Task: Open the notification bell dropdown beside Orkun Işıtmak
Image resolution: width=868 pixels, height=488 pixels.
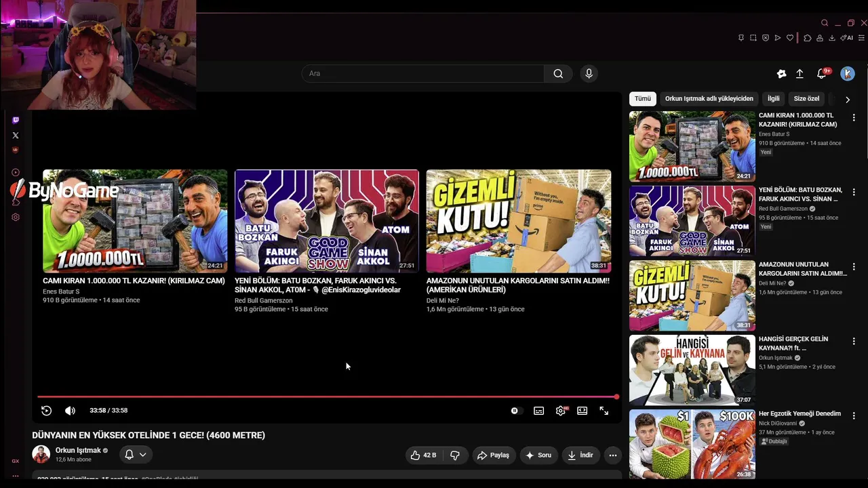Action: (136, 455)
